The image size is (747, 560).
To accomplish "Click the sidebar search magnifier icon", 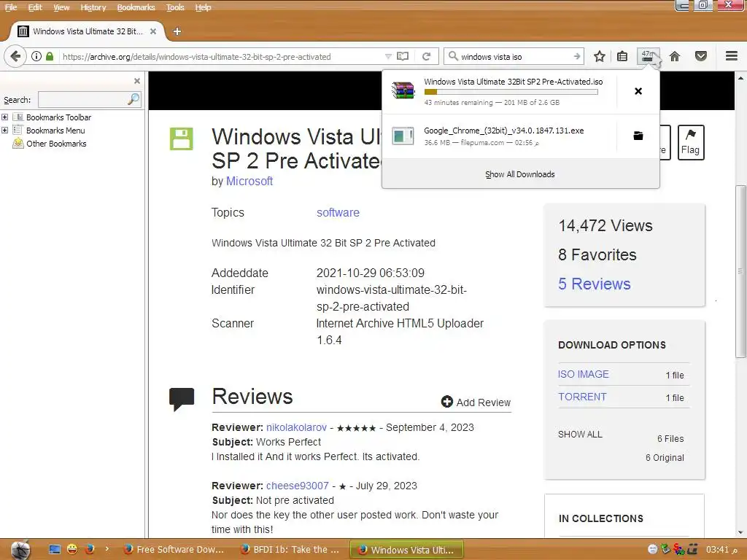I will click(x=133, y=99).
